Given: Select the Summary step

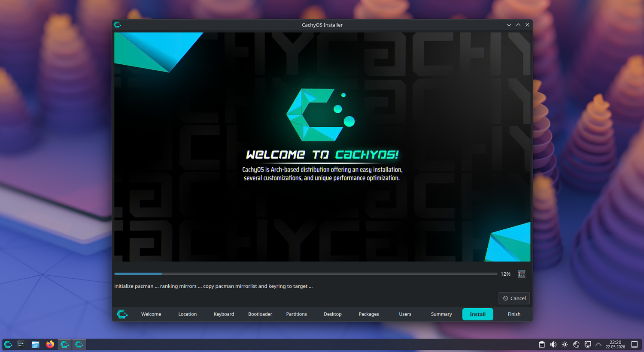Looking at the screenshot, I should (441, 314).
